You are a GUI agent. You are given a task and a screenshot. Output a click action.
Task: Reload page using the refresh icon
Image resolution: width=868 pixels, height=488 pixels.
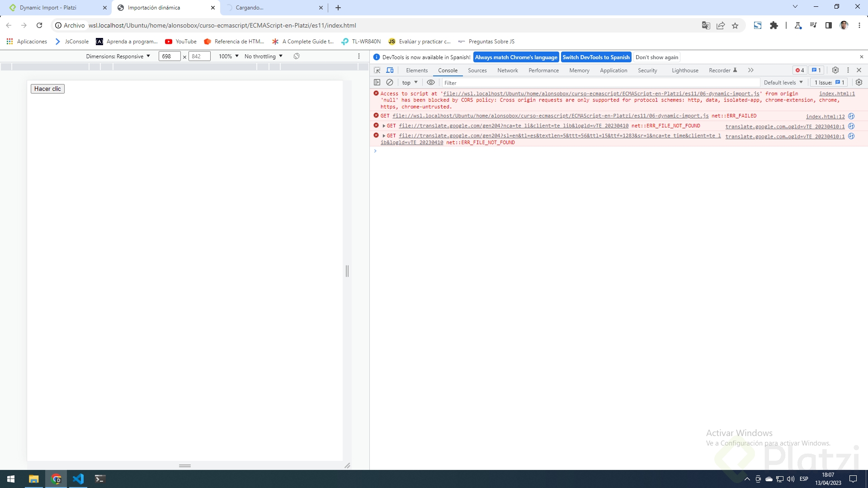tap(39, 25)
